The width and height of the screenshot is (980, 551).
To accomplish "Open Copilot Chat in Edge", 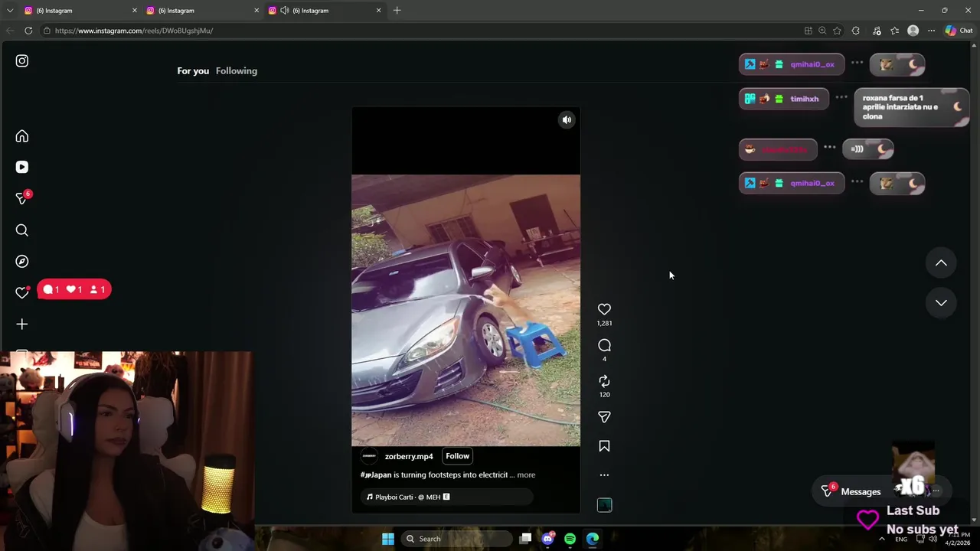I will pos(959,31).
